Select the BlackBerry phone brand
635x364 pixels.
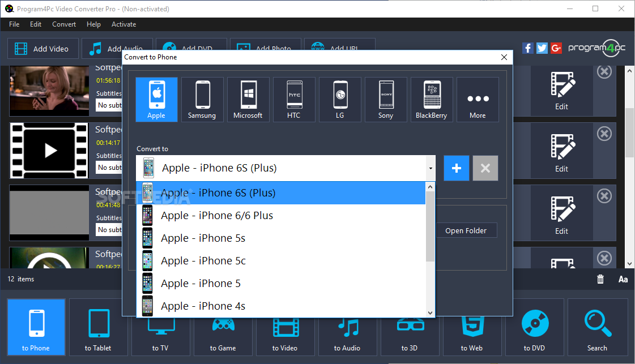pos(432,100)
